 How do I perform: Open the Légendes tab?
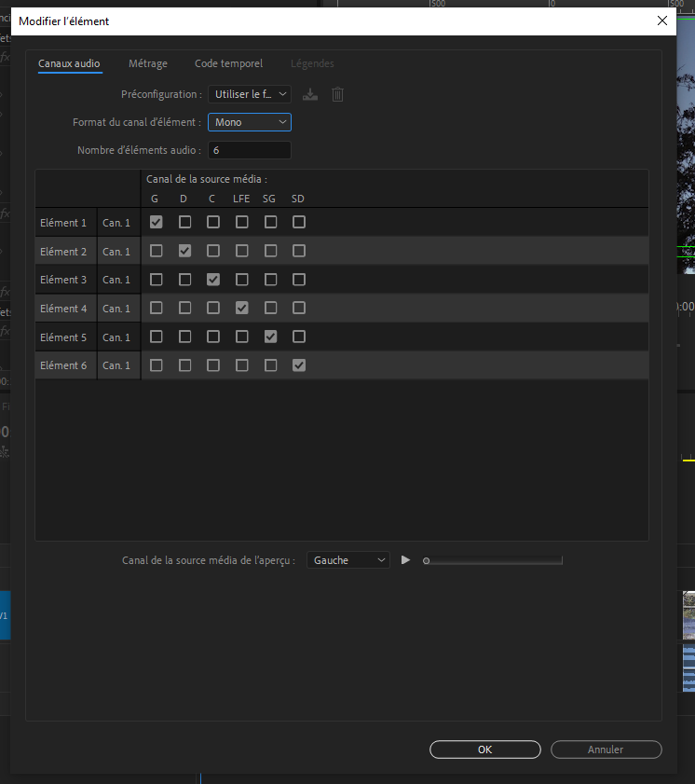coord(312,63)
